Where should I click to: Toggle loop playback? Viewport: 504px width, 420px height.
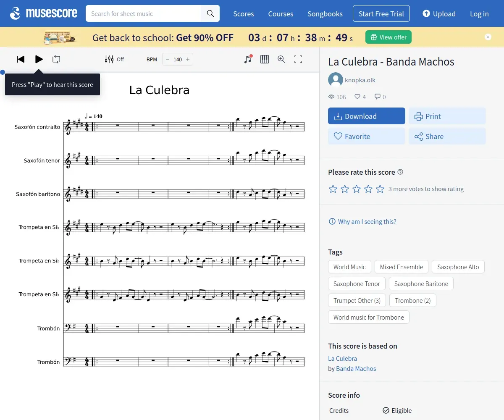56,59
